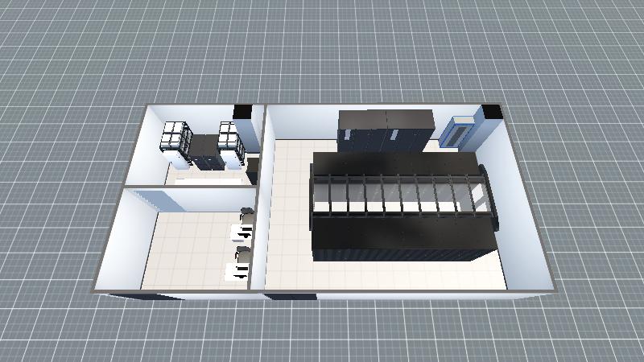Select the left black cabinet against the back wall
The width and height of the screenshot is (644, 362).
(362, 131)
